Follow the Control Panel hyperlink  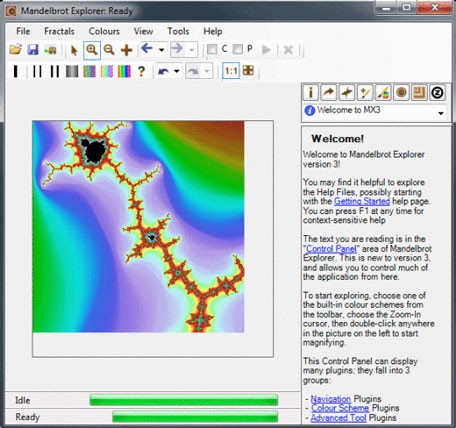331,249
